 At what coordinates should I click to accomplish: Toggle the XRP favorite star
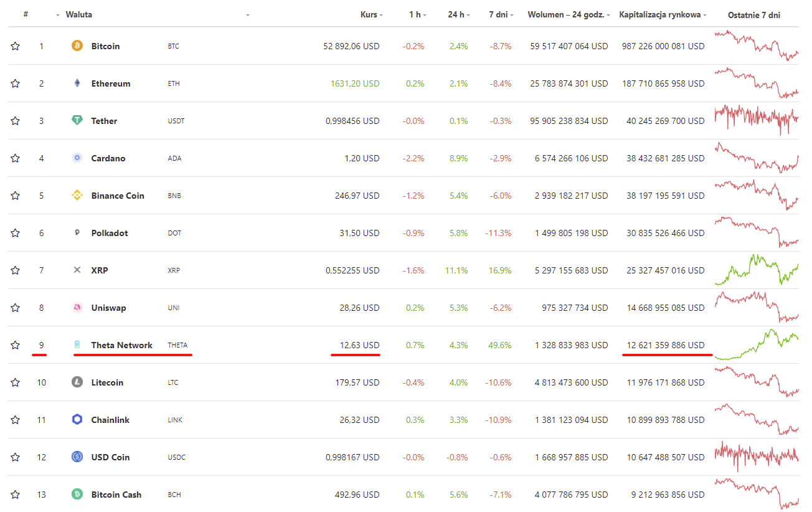tap(16, 270)
